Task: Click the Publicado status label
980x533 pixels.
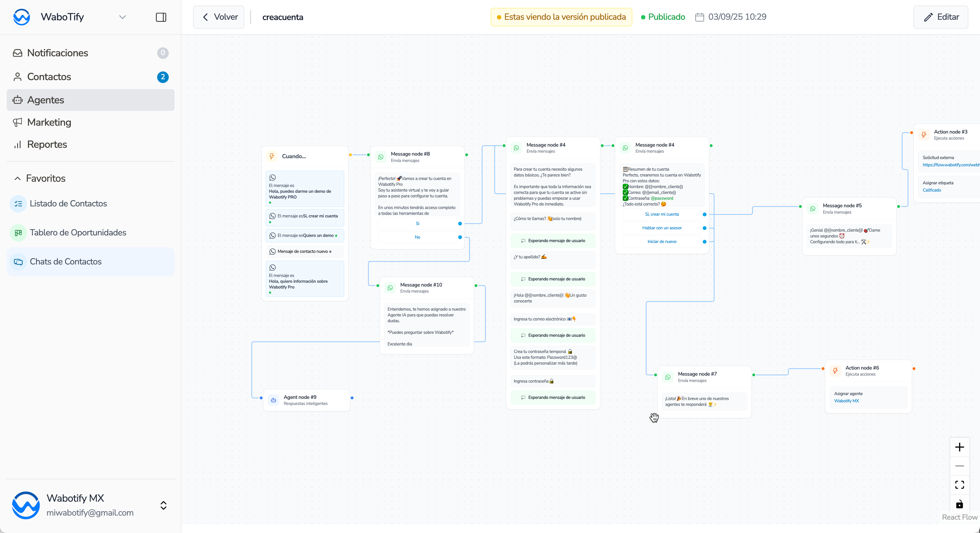Action: [663, 17]
